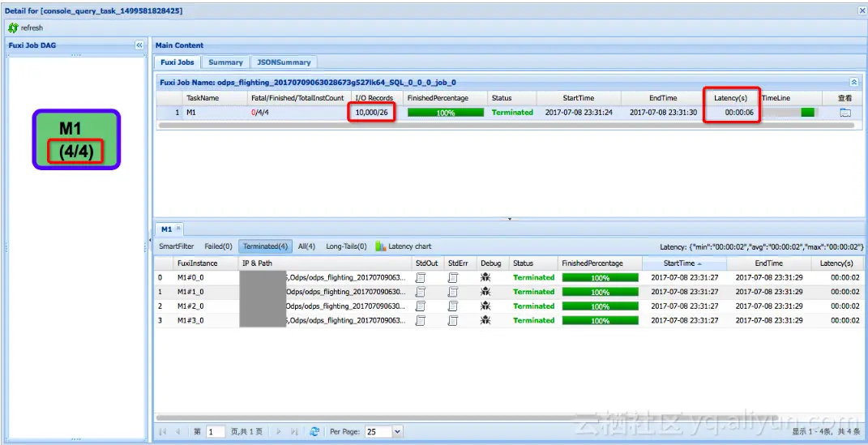Image resolution: width=868 pixels, height=445 pixels.
Task: Open the Latency chart
Action: pos(404,246)
